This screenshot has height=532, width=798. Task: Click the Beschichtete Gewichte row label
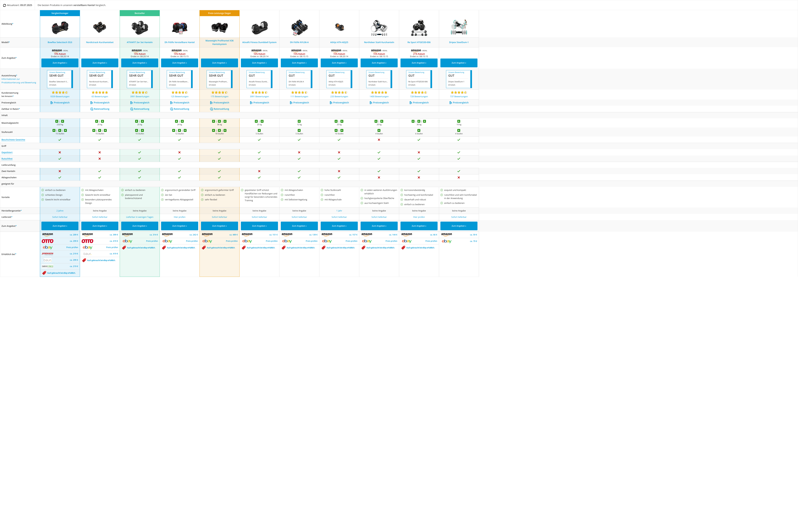pyautogui.click(x=13, y=140)
